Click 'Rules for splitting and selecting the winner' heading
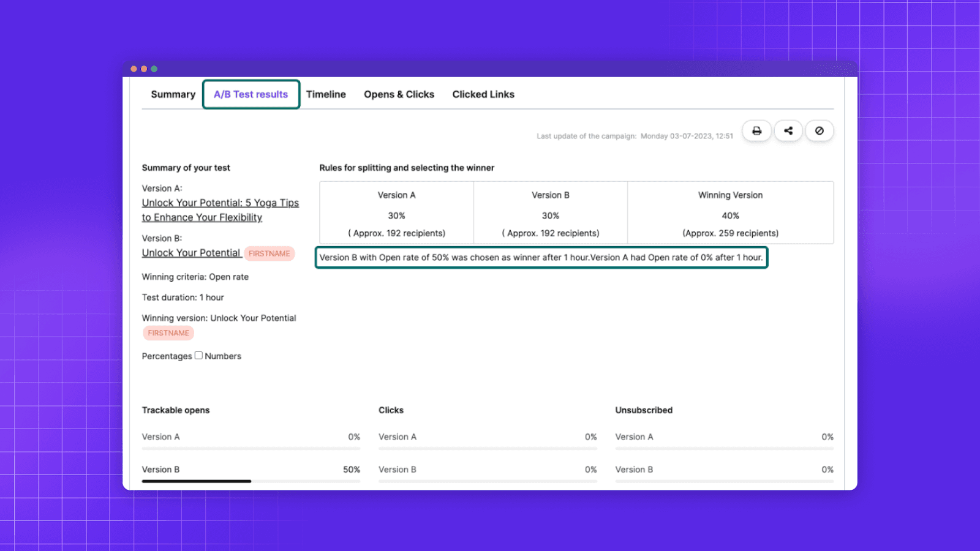Viewport: 980px width, 551px height. click(407, 168)
